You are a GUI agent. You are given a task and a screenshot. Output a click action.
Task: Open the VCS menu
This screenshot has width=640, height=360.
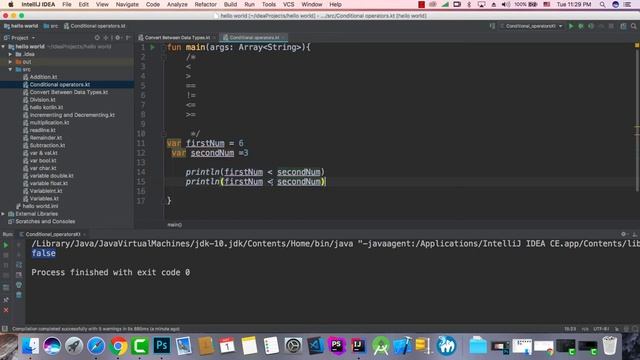pyautogui.click(x=289, y=4)
